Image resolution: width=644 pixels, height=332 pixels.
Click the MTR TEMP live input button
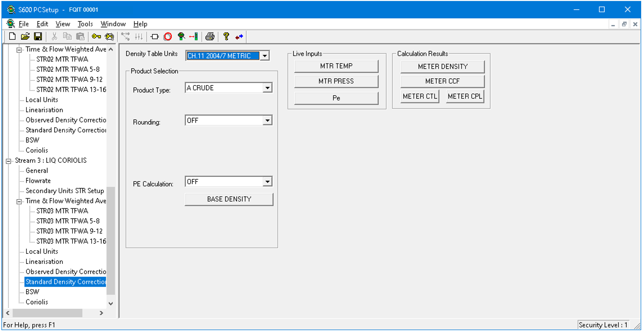pyautogui.click(x=336, y=66)
